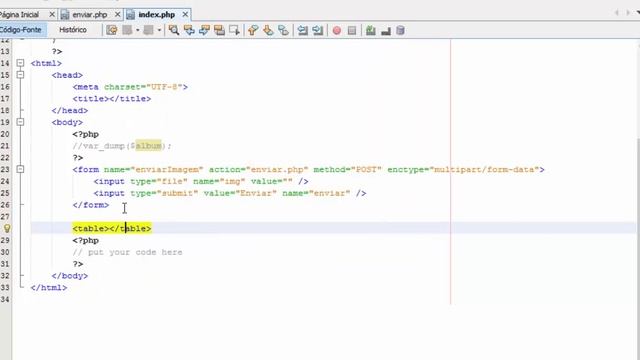Image resolution: width=640 pixels, height=360 pixels.
Task: Shift the line right with toolbar icon
Action: [x=318, y=30]
